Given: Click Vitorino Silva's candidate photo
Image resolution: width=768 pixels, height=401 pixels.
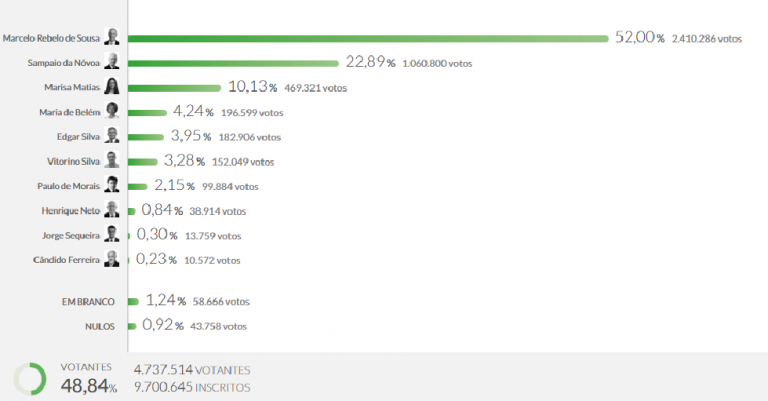Looking at the screenshot, I should (113, 161).
